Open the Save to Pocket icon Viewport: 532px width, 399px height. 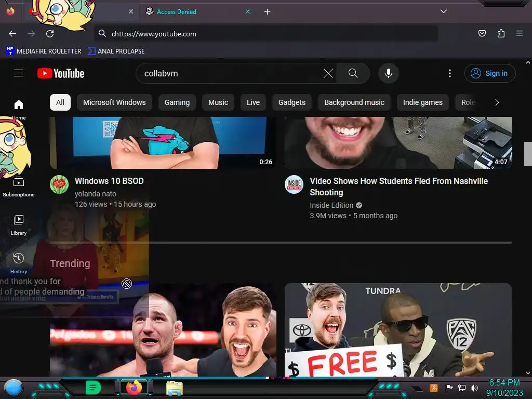482,33
